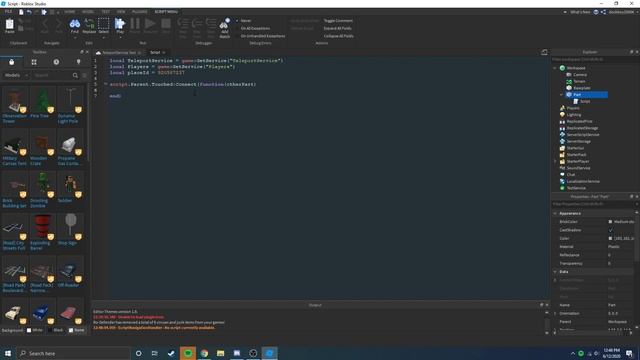Collapse the function fold arrow on line 5

(106, 84)
